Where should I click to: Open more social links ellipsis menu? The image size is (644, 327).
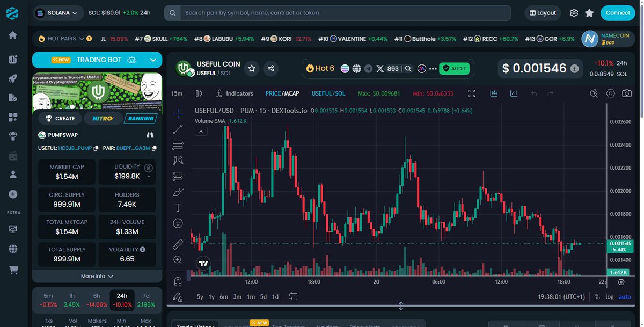point(433,69)
